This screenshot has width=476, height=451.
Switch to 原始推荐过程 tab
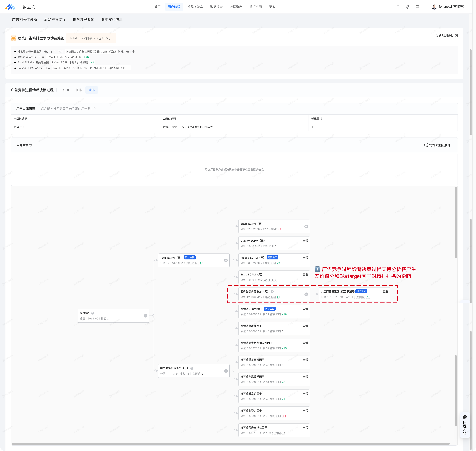(55, 20)
